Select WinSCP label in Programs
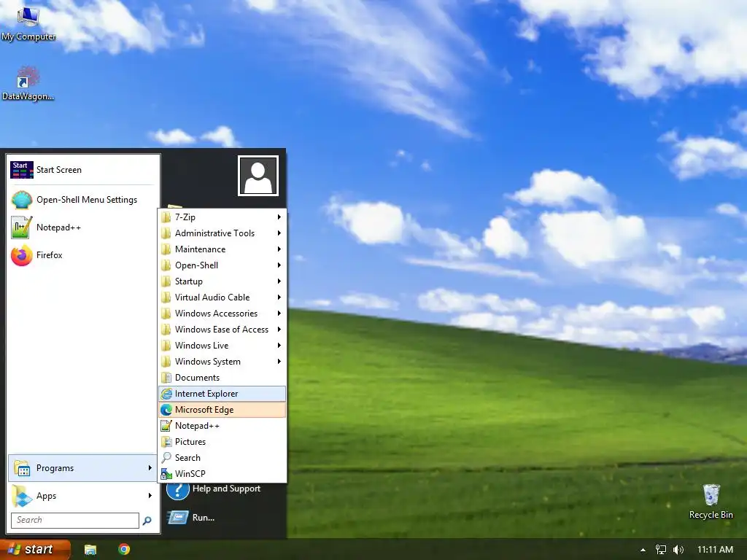Screen dimensions: 747x560 (190, 474)
